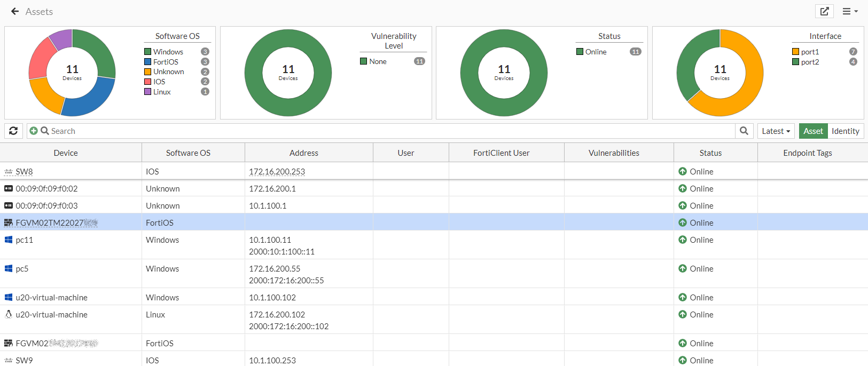The height and width of the screenshot is (366, 868).
Task: Switch to the Identity view
Action: (x=846, y=131)
